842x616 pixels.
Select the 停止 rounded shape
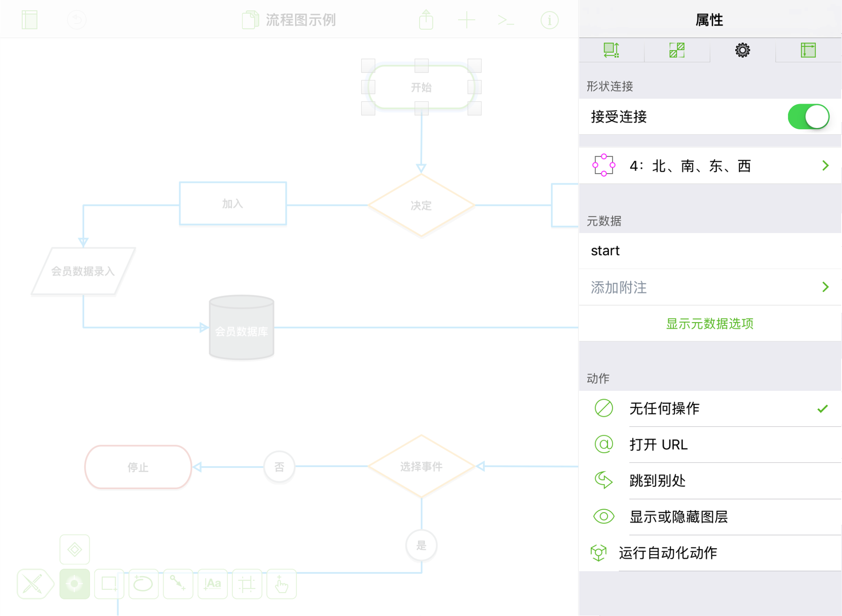click(138, 467)
